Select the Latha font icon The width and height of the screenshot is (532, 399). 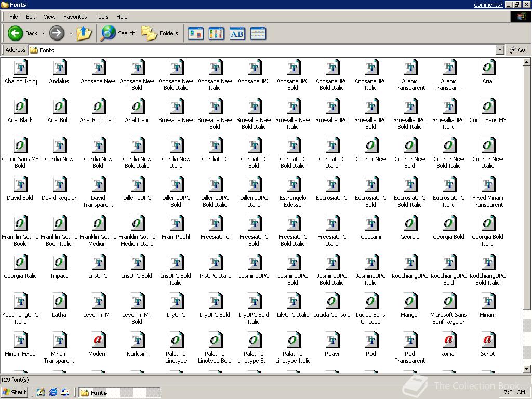[x=59, y=301]
